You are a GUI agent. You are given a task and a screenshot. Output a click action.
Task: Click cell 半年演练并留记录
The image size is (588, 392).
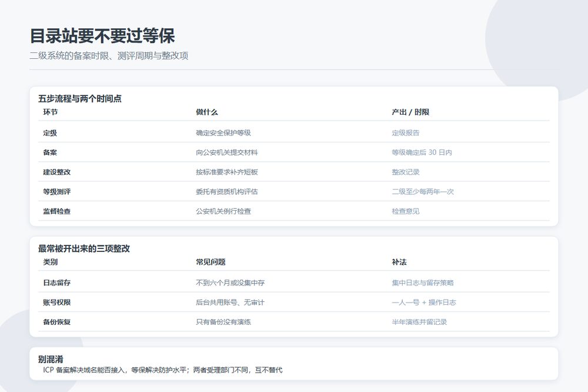pyautogui.click(x=419, y=322)
